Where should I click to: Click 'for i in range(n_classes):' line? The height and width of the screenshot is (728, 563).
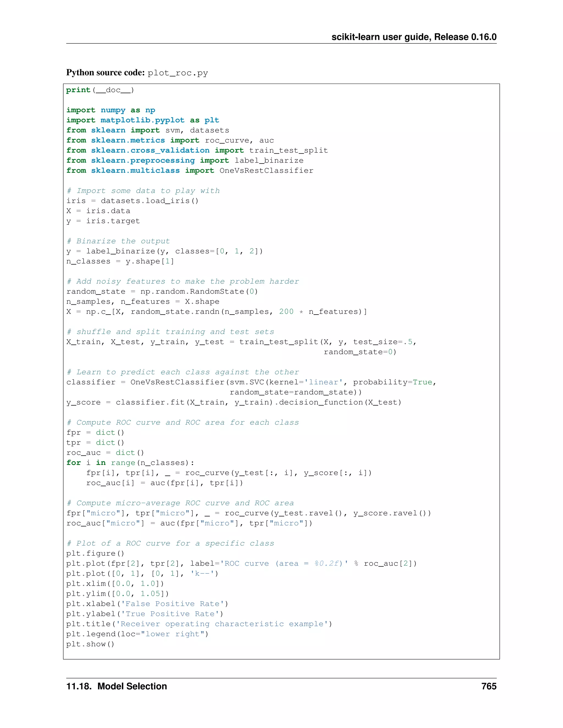pyautogui.click(x=130, y=463)
